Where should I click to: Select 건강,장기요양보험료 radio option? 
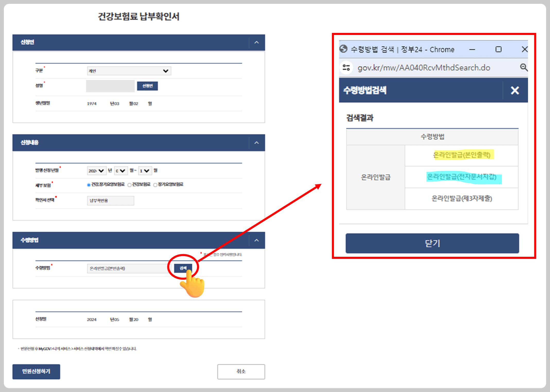[x=89, y=185]
